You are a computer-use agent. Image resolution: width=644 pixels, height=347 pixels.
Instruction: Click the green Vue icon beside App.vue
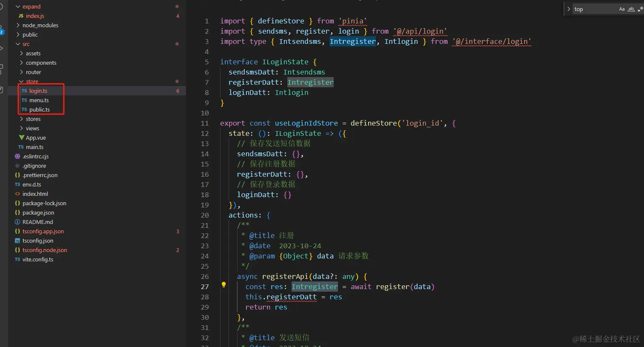point(21,138)
